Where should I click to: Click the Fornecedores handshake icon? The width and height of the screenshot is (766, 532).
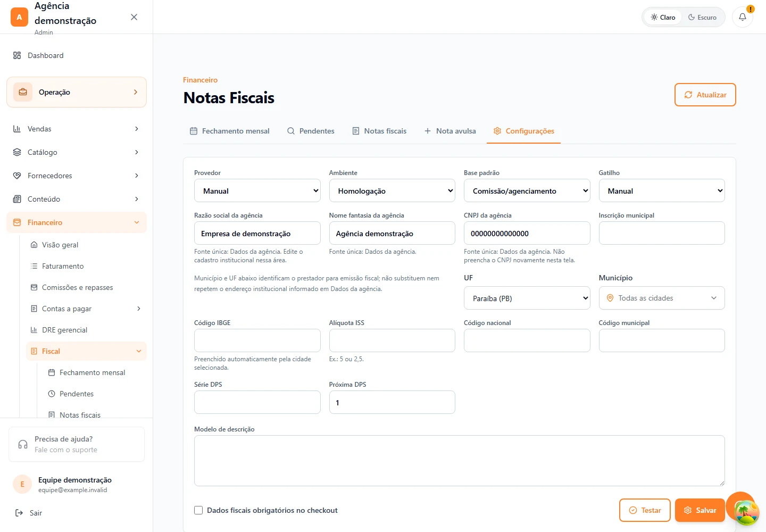(17, 176)
